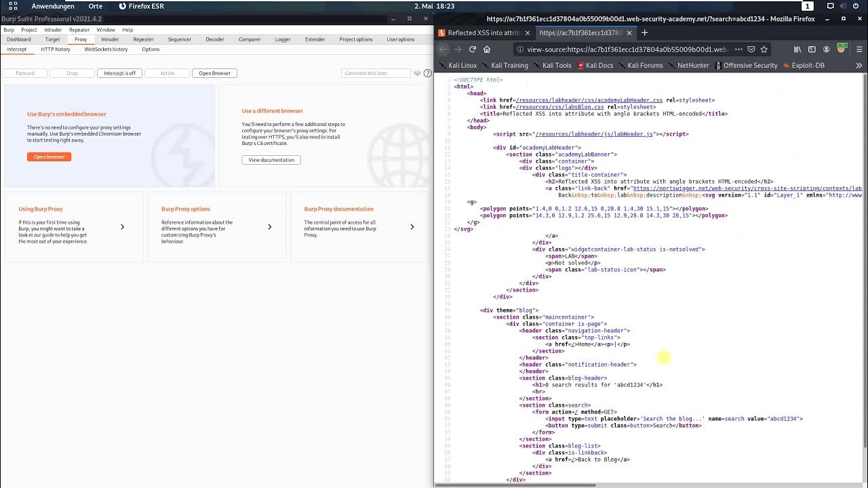Switch to the Dashboard tab
Image resolution: width=868 pixels, height=488 pixels.
click(x=19, y=39)
